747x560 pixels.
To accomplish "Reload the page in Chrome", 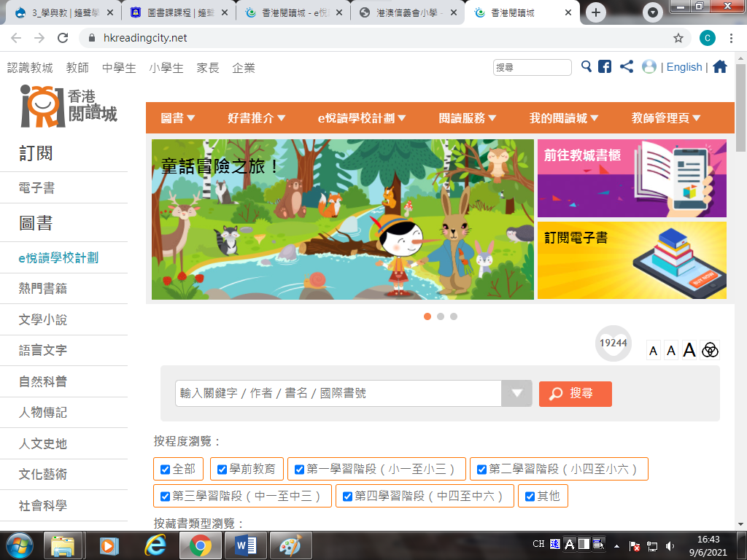I will [x=63, y=38].
